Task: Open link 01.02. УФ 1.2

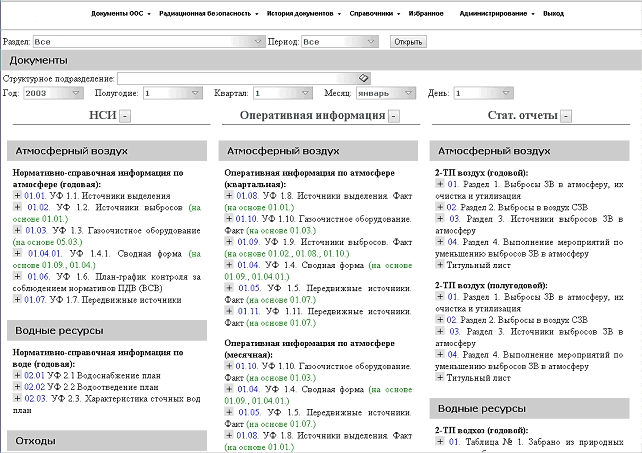Action: [38, 207]
